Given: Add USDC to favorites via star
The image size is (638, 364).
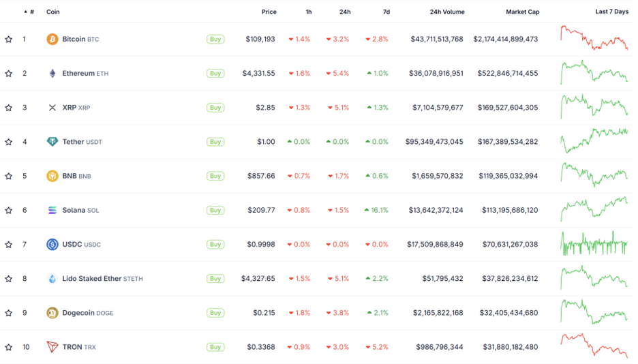Looking at the screenshot, I should [9, 244].
